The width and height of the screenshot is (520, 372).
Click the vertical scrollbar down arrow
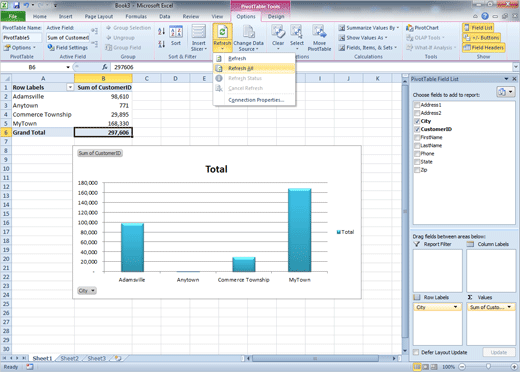pyautogui.click(x=405, y=351)
